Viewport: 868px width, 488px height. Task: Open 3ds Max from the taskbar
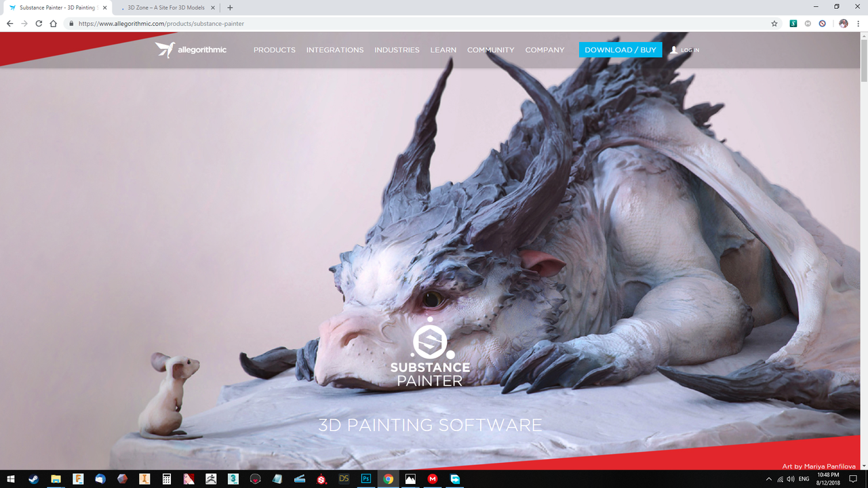[233, 479]
